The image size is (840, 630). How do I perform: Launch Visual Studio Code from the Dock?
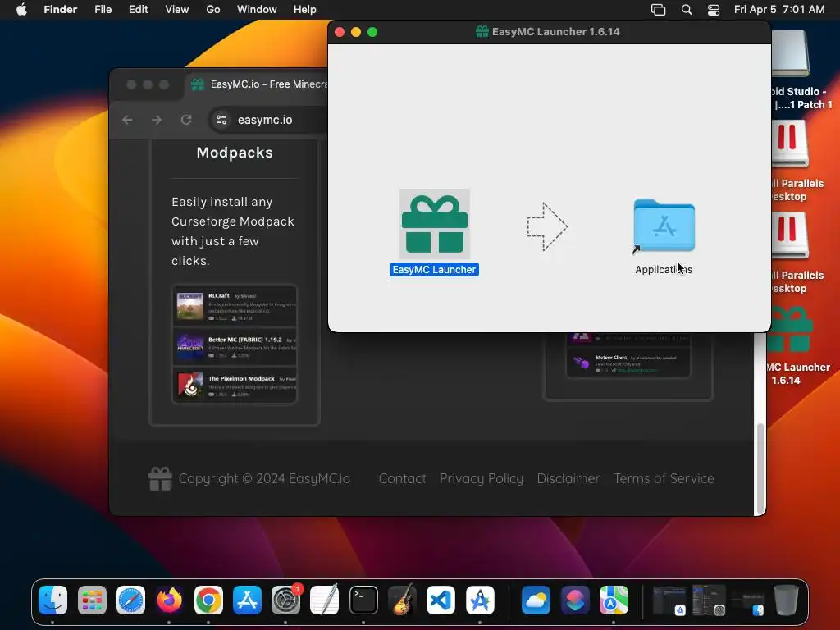[x=441, y=600]
